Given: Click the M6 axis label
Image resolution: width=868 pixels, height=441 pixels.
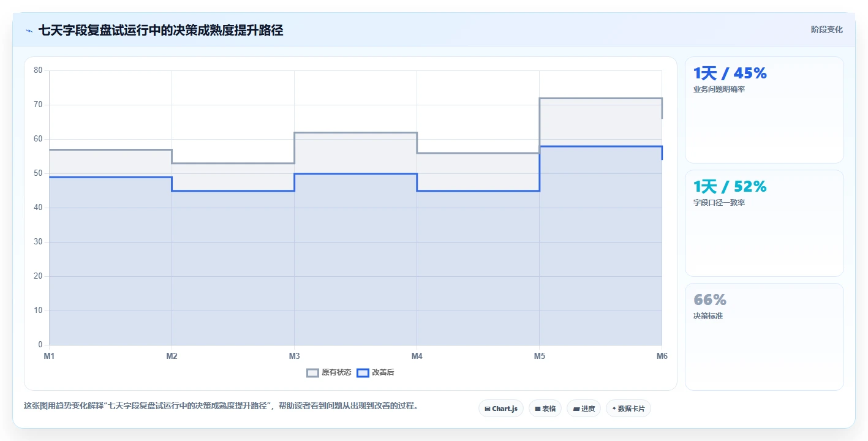Looking at the screenshot, I should [662, 356].
